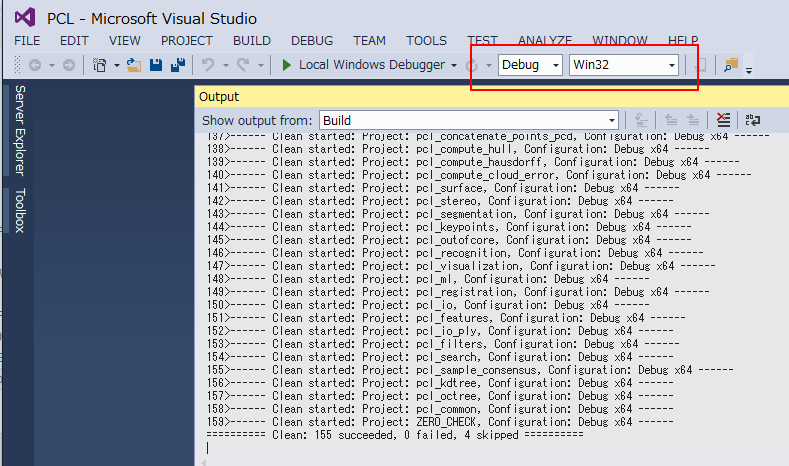Click output line for pcl_compute_hull project
Image resolution: width=789 pixels, height=466 pixels.
(x=457, y=149)
